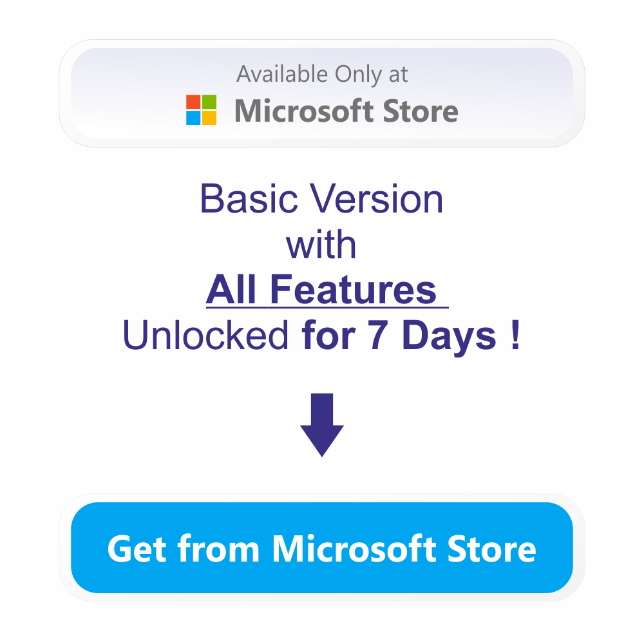This screenshot has width=644, height=644.
Task: Click the word Get on blue button
Action: (x=137, y=549)
